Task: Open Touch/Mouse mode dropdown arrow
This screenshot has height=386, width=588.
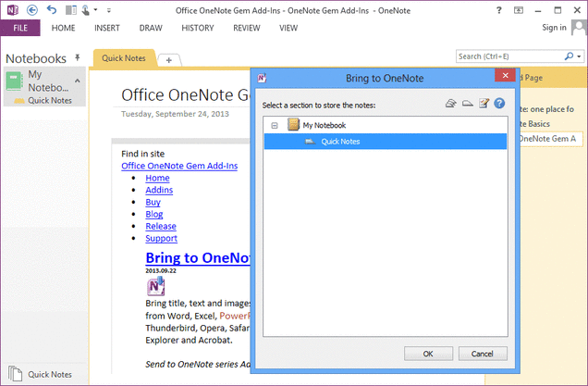Action: point(95,10)
